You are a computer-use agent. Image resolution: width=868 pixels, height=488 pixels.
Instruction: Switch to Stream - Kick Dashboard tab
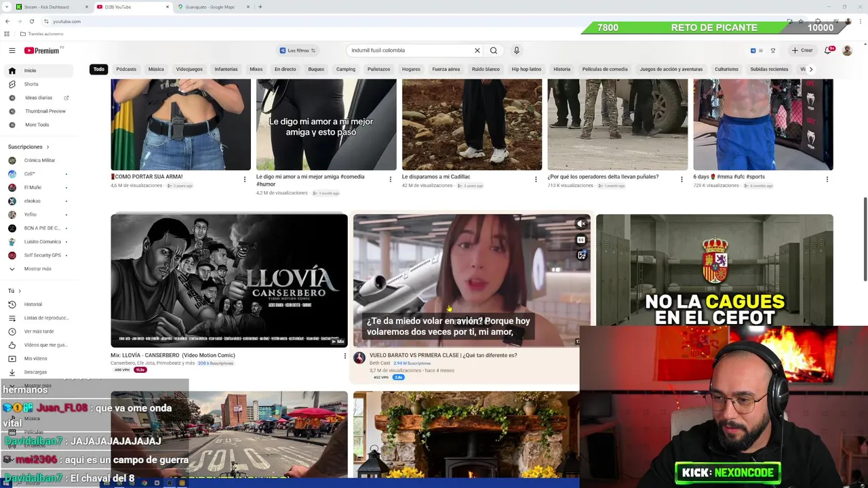52,7
